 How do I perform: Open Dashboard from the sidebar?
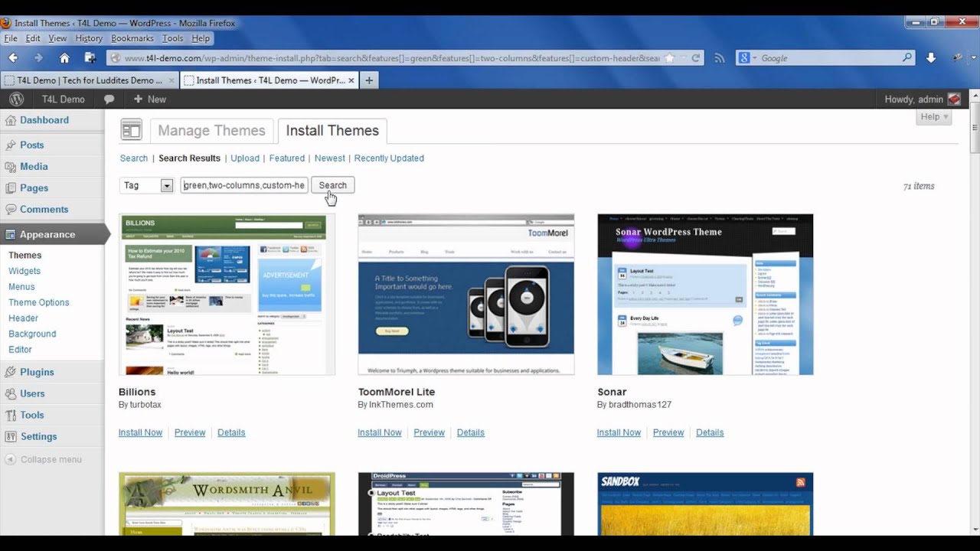click(44, 120)
